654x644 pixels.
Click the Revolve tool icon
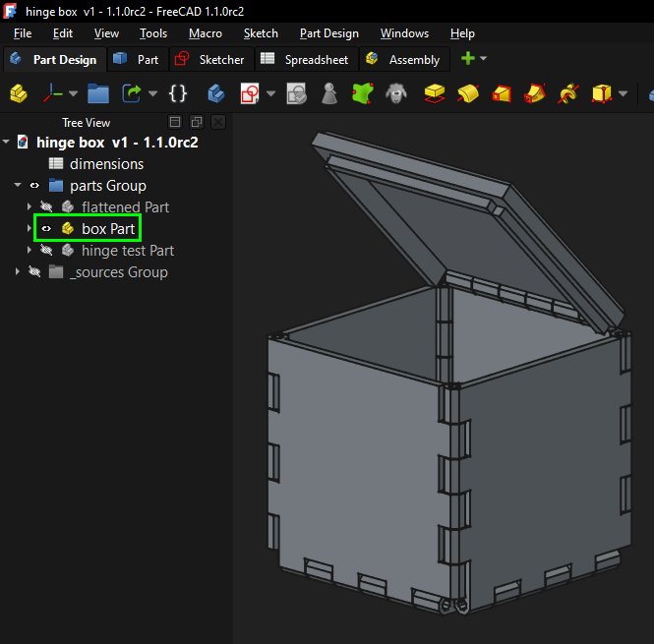(468, 93)
